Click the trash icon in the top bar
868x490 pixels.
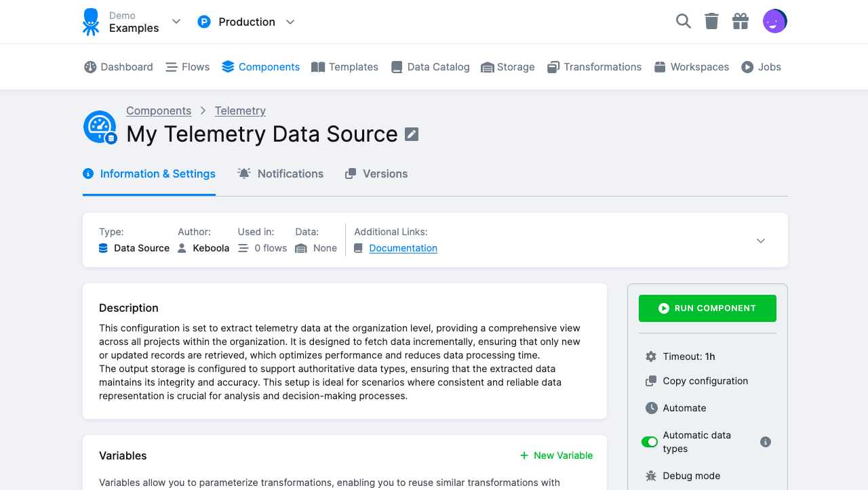point(711,21)
